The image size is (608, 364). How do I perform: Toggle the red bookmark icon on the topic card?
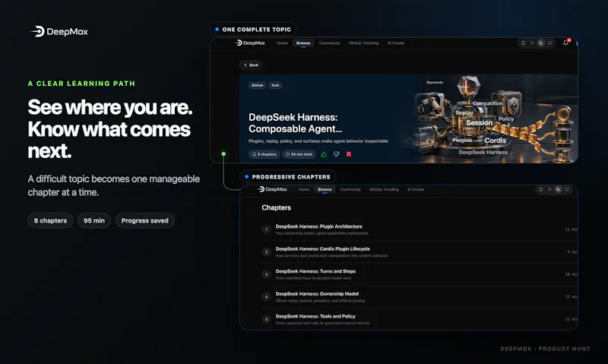click(349, 154)
